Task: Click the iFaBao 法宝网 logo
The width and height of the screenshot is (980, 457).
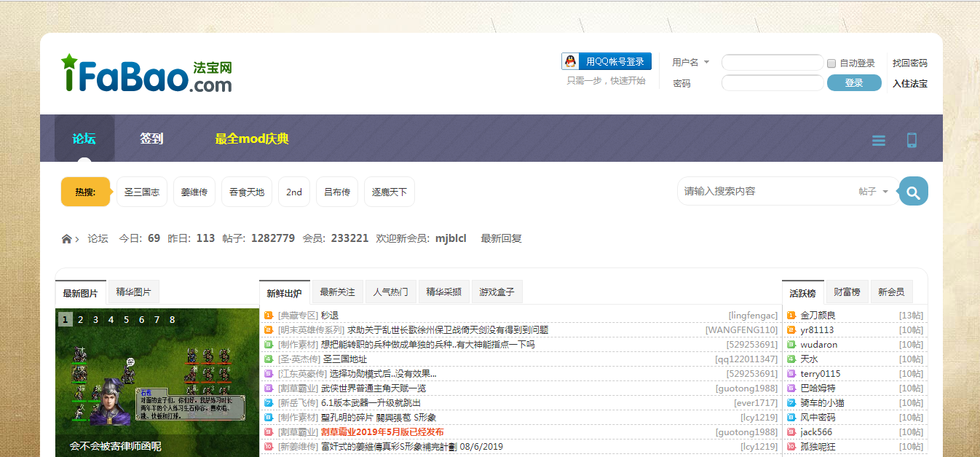Action: pyautogui.click(x=146, y=74)
